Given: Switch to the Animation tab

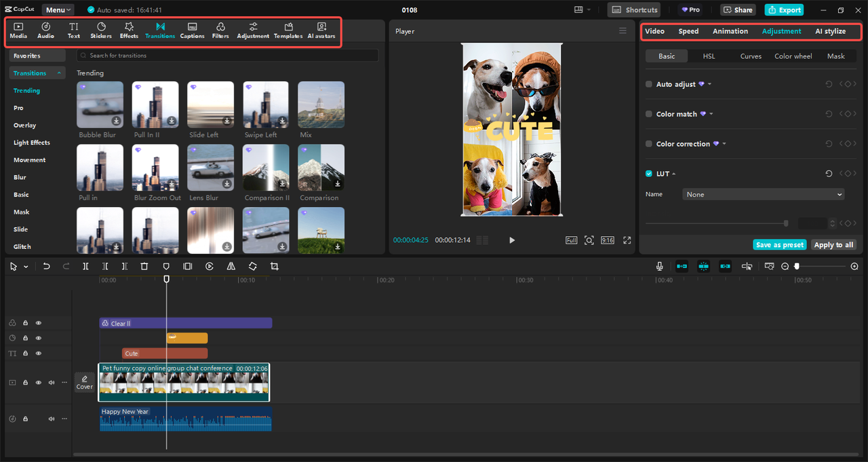Looking at the screenshot, I should (x=730, y=31).
